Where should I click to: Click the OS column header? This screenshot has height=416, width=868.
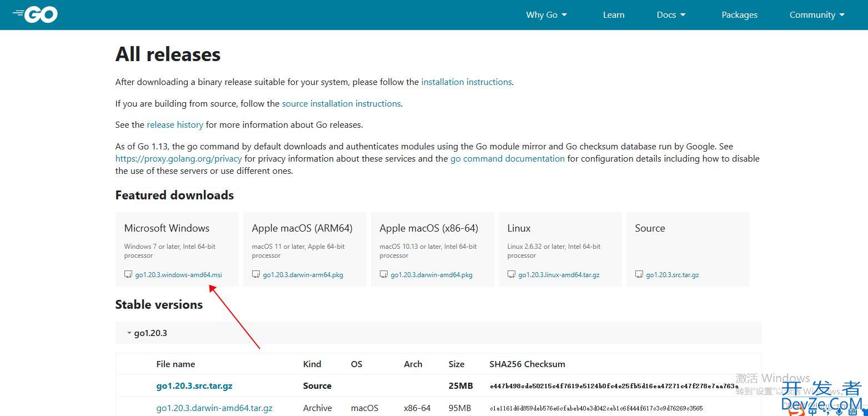(357, 364)
